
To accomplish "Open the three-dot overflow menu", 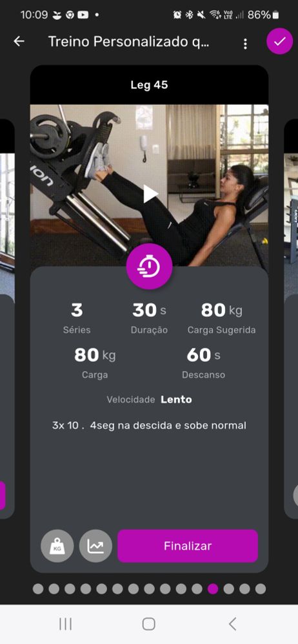I will (245, 44).
